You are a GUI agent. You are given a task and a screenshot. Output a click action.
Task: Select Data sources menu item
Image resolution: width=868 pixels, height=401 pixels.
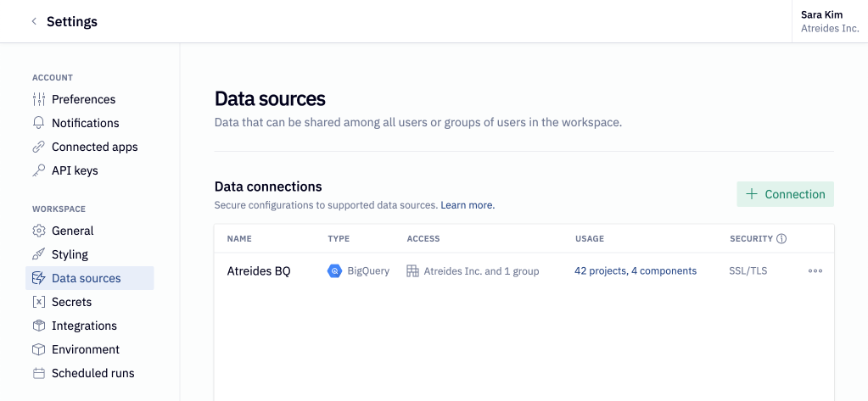[90, 278]
